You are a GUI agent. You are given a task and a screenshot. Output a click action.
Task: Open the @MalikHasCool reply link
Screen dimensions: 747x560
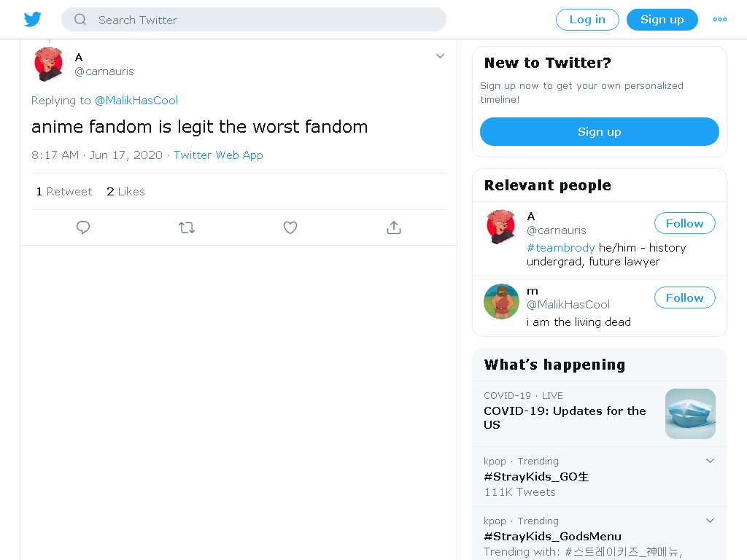136,101
